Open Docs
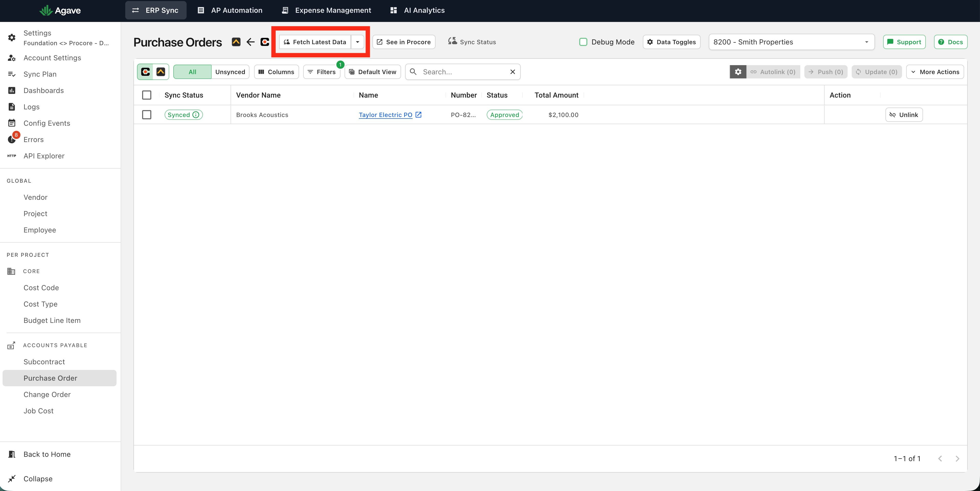The image size is (980, 491). click(951, 42)
